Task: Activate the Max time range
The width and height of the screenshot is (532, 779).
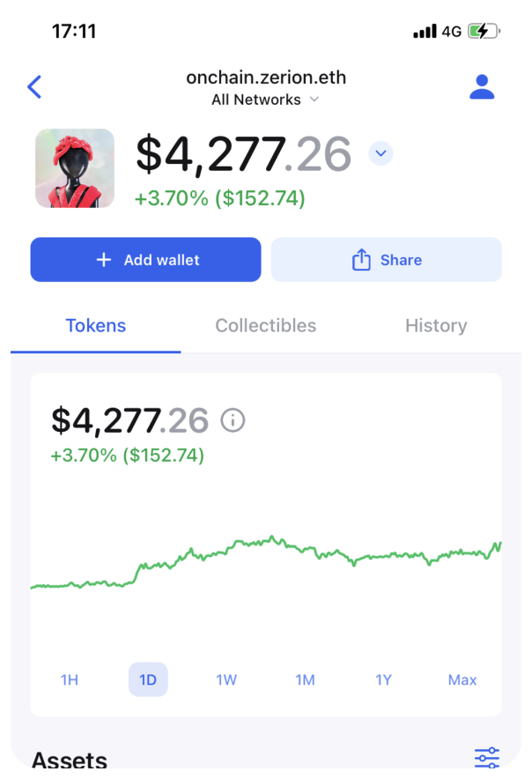Action: pyautogui.click(x=462, y=679)
